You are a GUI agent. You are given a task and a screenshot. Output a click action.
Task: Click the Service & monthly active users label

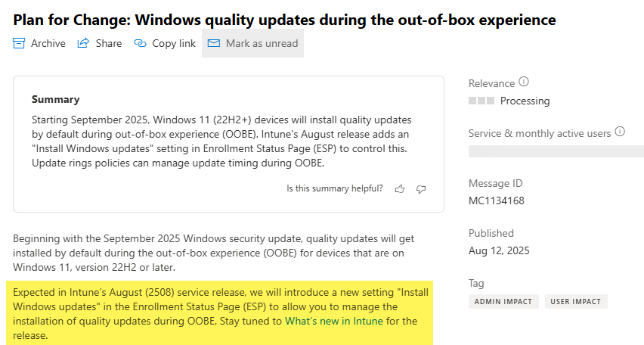[540, 134]
